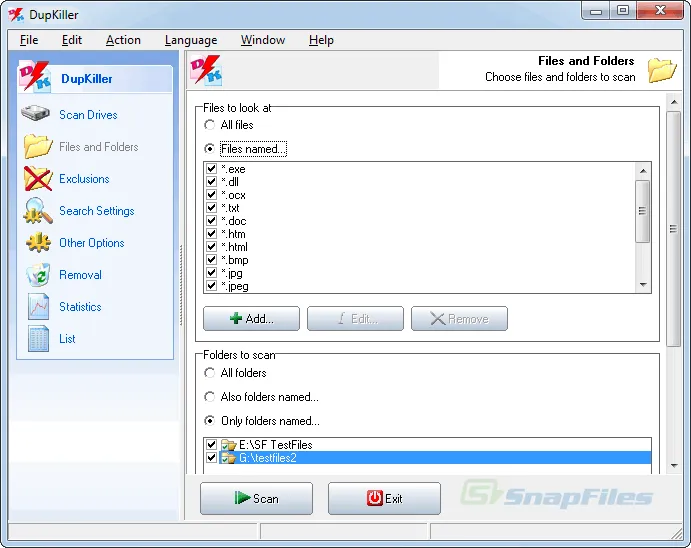This screenshot has height=548, width=691.
Task: Click the DupKiller logo in sidebar header
Action: pyautogui.click(x=35, y=77)
